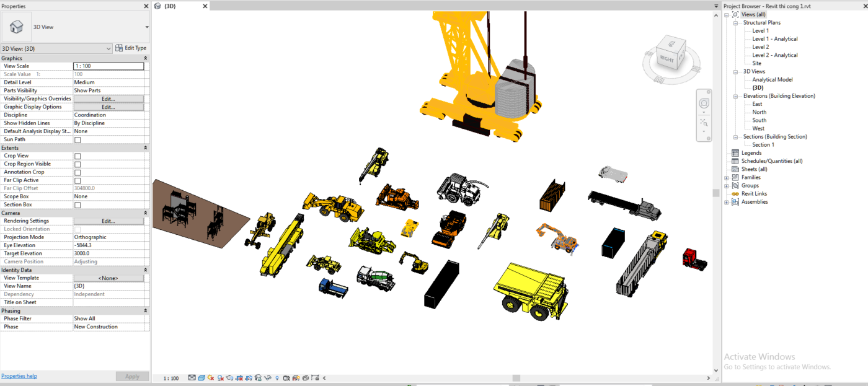Collapse the 3D Views tree branch

735,71
